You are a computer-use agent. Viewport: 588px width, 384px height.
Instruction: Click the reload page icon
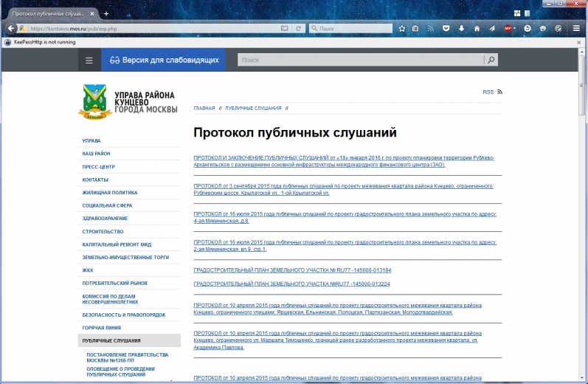coord(298,28)
